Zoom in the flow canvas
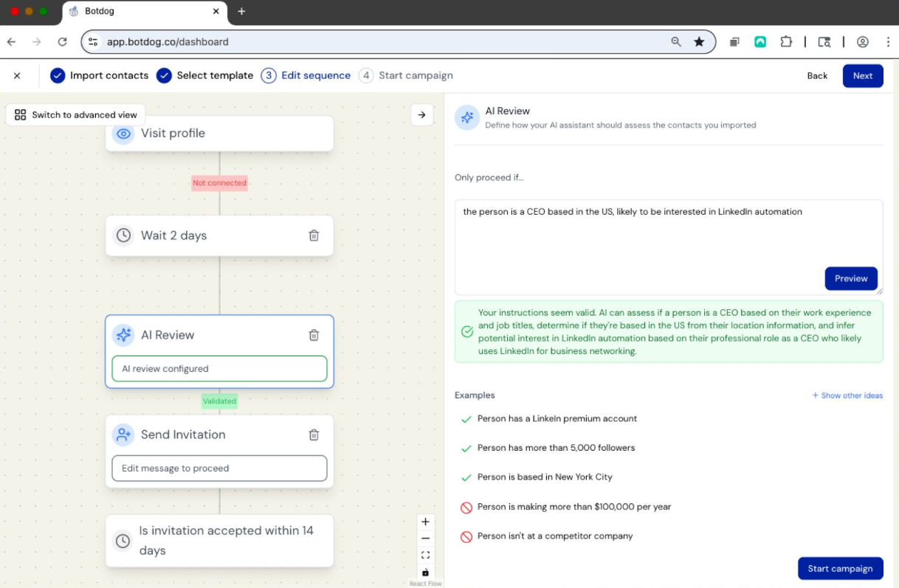 (425, 522)
